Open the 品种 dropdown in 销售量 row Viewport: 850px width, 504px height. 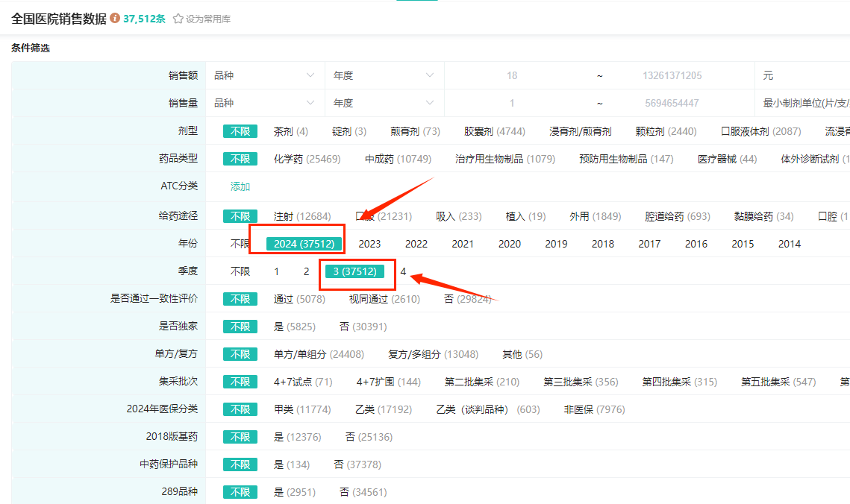264,103
